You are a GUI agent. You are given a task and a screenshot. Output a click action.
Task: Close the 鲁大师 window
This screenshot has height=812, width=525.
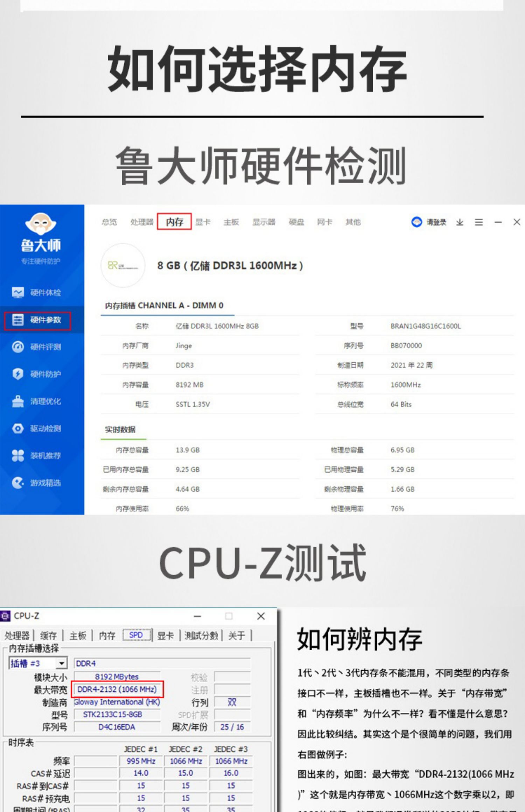[x=517, y=222]
